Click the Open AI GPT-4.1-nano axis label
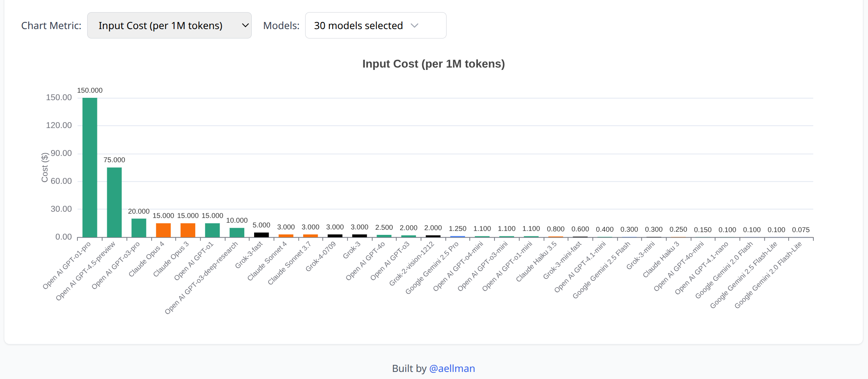The image size is (868, 379). [x=702, y=268]
